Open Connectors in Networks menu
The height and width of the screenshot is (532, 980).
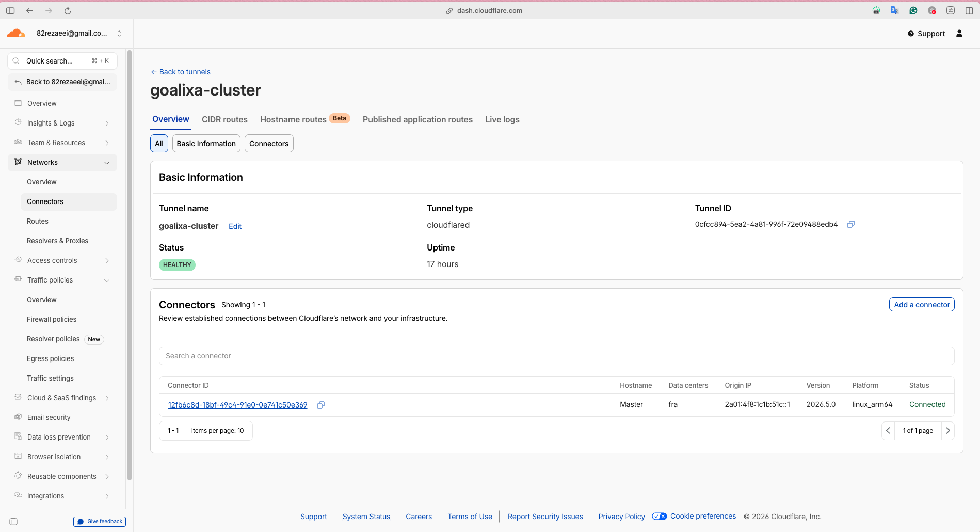coord(69,201)
